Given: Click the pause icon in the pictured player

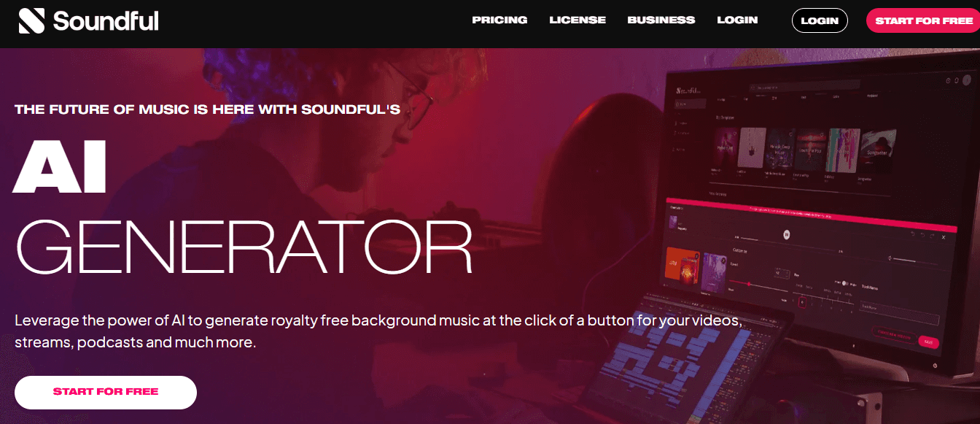Looking at the screenshot, I should (x=787, y=234).
